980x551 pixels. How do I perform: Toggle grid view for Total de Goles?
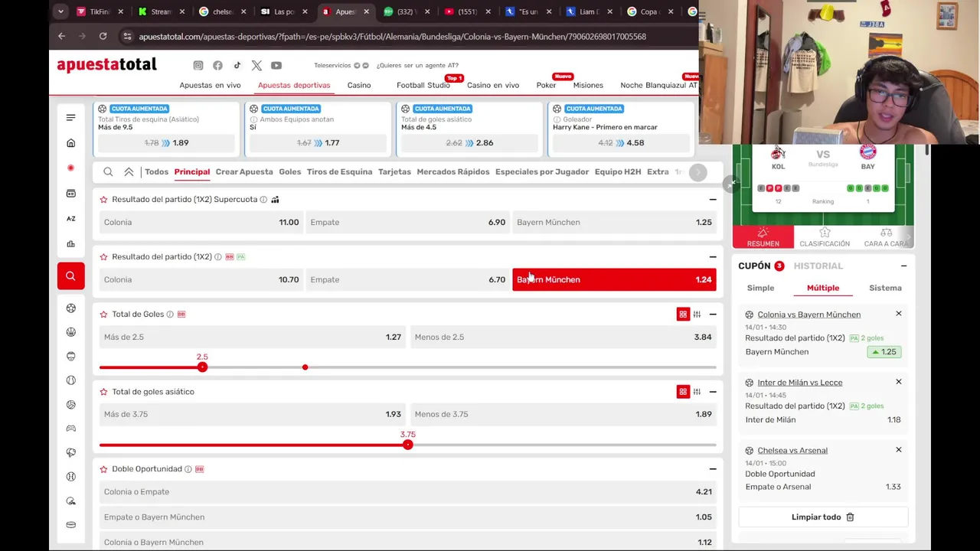click(683, 315)
